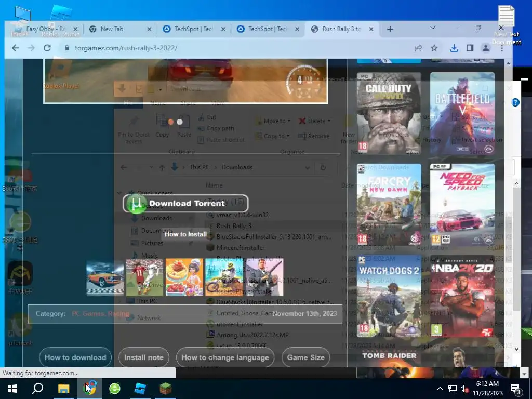Open Pictures in File Explorer tree
532x399 pixels.
(x=152, y=243)
